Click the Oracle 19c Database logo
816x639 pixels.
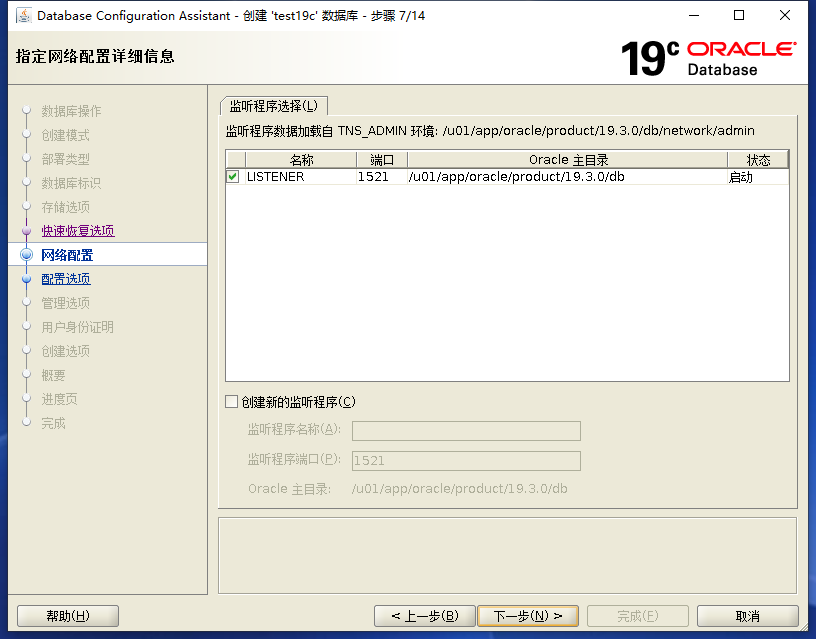[x=708, y=58]
